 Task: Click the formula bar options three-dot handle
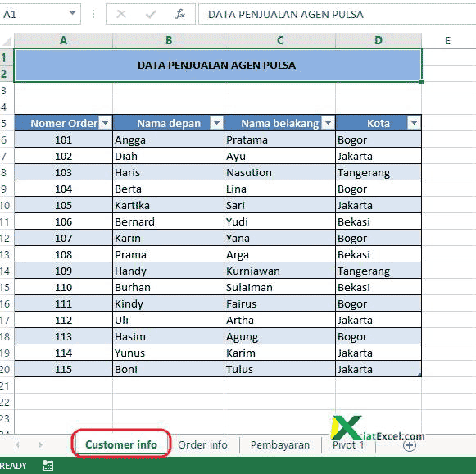93,14
